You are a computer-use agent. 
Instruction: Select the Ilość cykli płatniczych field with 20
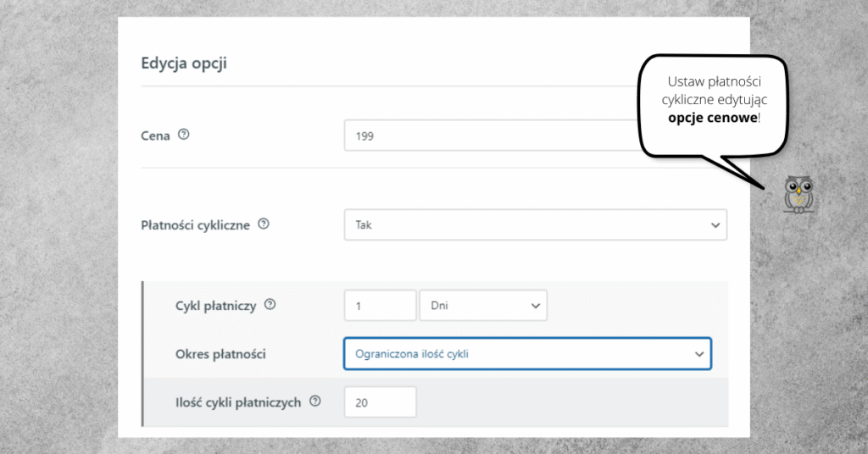(381, 402)
